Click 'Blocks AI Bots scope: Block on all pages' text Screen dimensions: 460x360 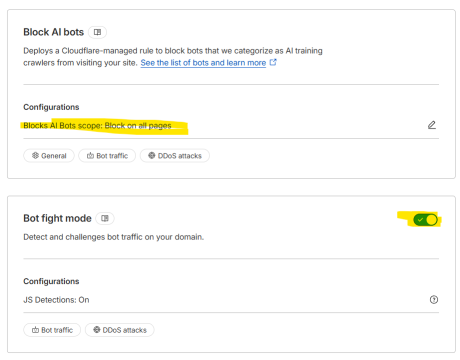pyautogui.click(x=97, y=126)
